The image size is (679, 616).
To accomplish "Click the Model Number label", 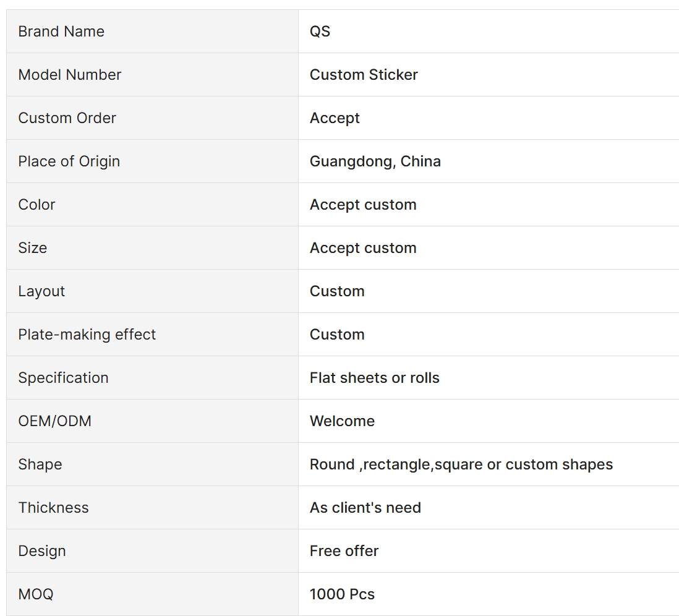I will (x=69, y=75).
